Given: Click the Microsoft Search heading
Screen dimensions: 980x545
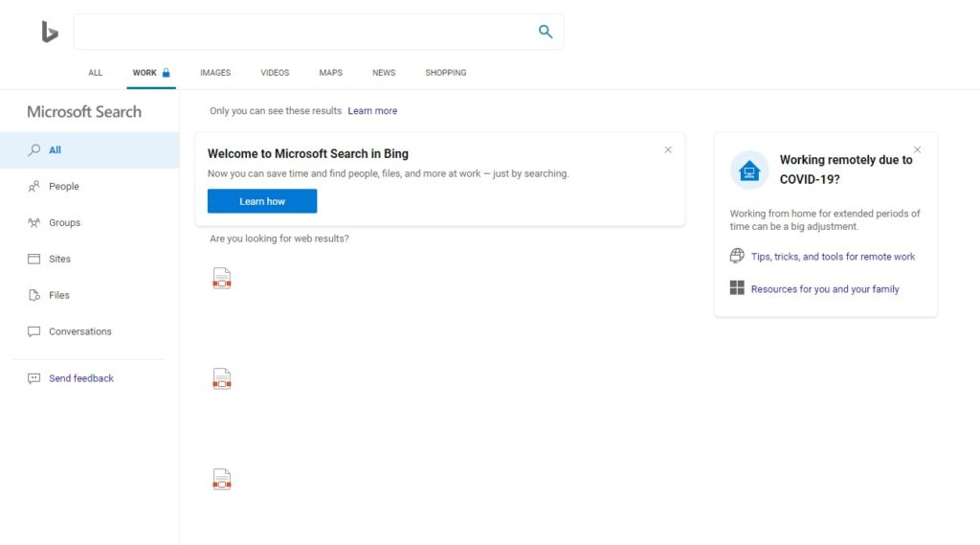Looking at the screenshot, I should point(84,111).
